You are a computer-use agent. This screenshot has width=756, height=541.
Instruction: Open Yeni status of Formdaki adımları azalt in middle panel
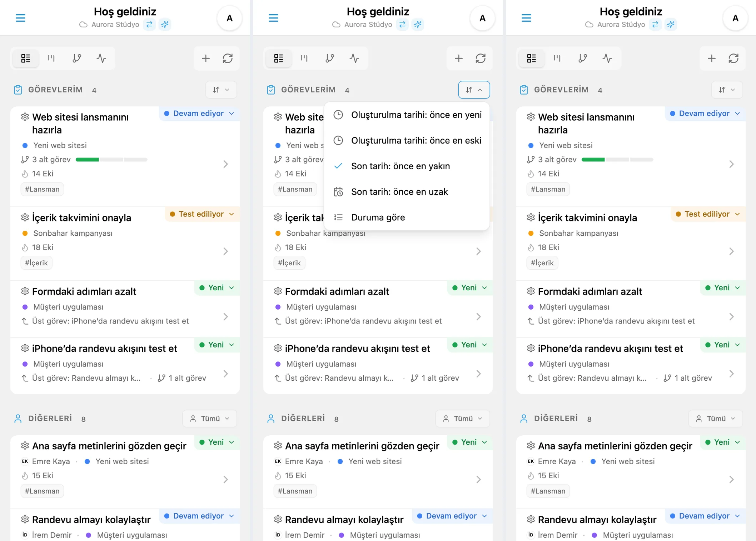(469, 288)
